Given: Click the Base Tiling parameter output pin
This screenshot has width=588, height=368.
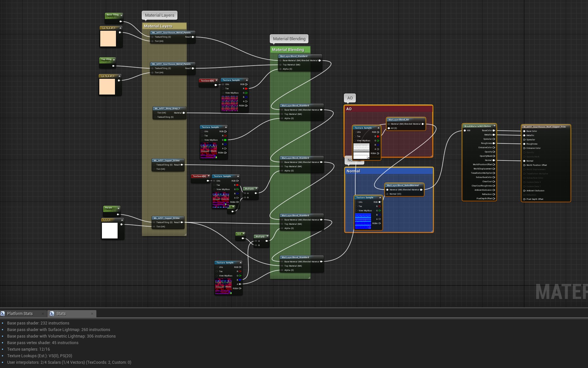Looking at the screenshot, I should click(121, 22).
